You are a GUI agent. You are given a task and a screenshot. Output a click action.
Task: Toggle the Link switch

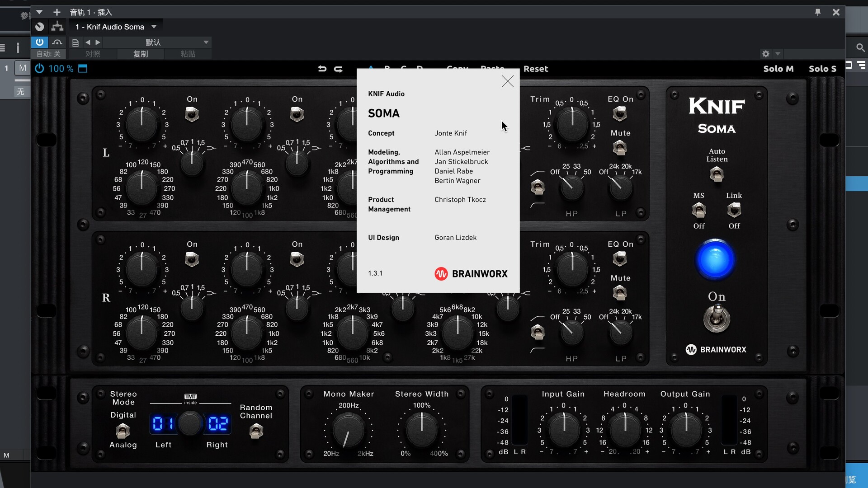tap(734, 210)
